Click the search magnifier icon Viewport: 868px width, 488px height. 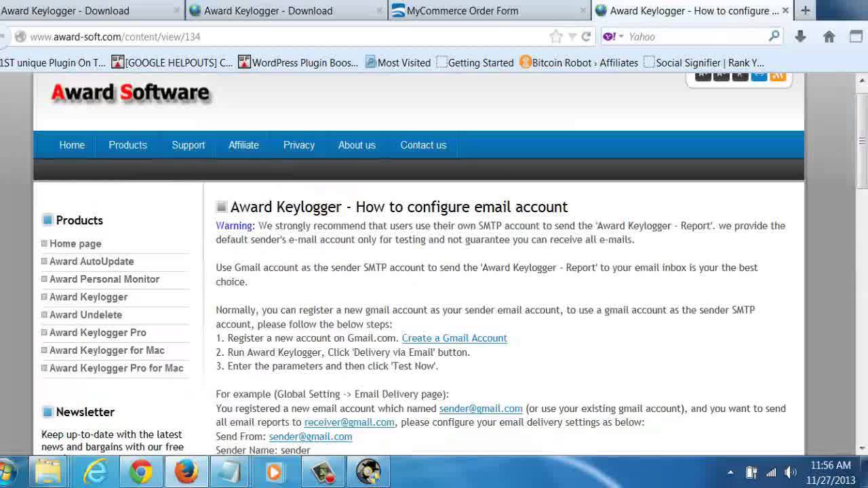(774, 36)
